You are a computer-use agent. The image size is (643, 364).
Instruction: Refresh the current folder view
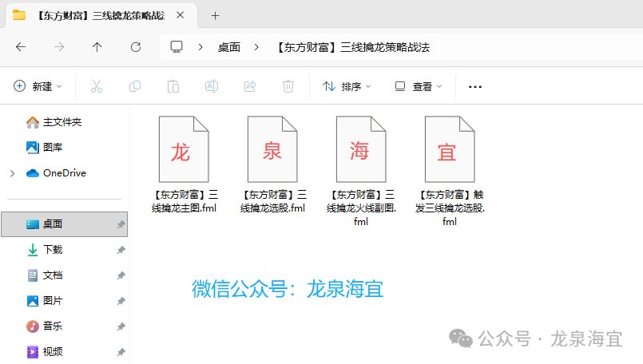[136, 47]
